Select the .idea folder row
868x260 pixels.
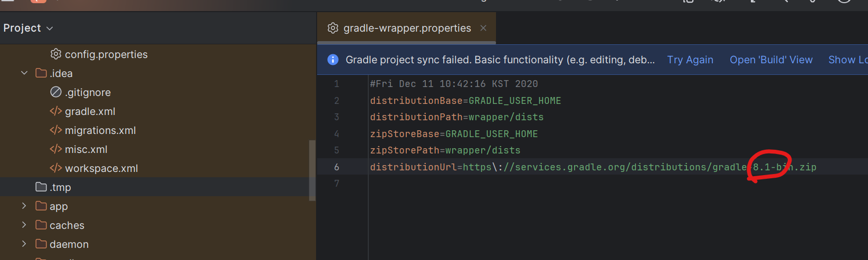point(158,73)
